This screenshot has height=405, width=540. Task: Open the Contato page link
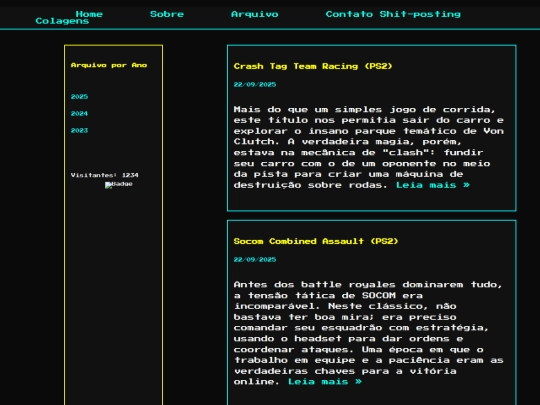[349, 14]
